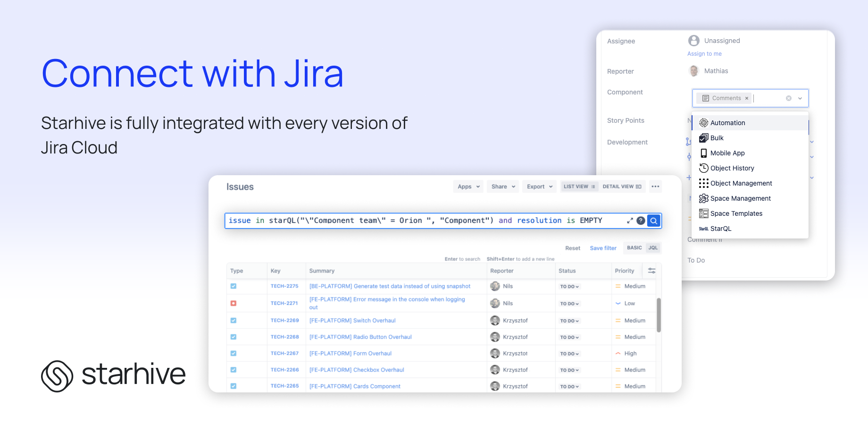Run the search with the magnifier button
The width and height of the screenshot is (868, 425).
653,221
